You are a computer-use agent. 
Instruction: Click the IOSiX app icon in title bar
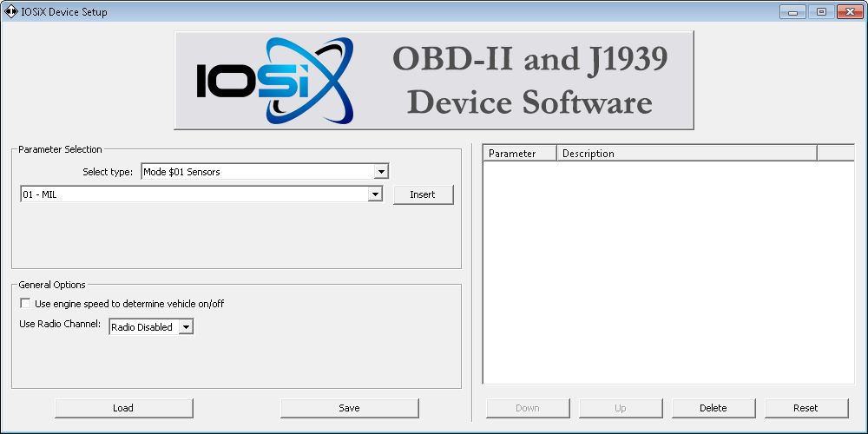(10, 11)
